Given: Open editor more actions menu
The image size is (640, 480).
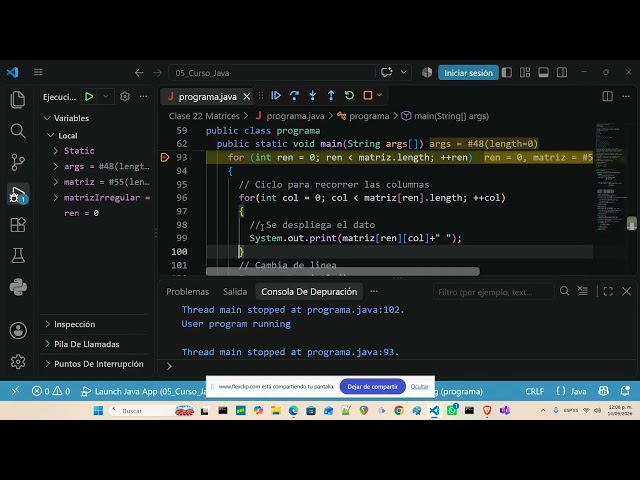Looking at the screenshot, I should coord(626,96).
